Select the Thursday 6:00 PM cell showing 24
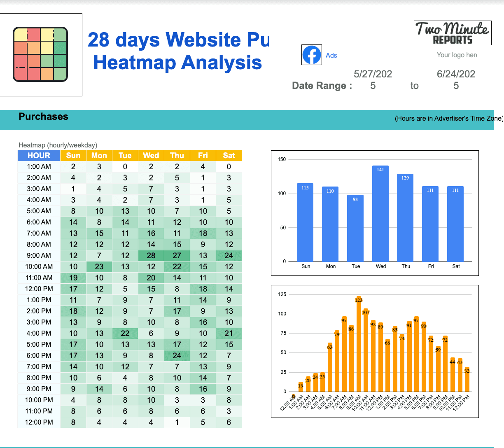The height and width of the screenshot is (448, 504). pyautogui.click(x=177, y=355)
